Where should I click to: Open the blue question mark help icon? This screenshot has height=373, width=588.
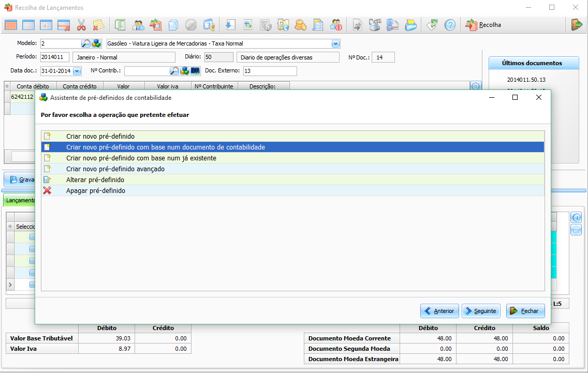[450, 25]
